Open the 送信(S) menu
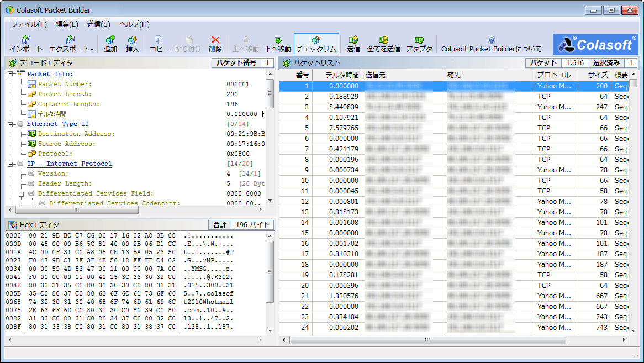644x363 pixels. [98, 24]
